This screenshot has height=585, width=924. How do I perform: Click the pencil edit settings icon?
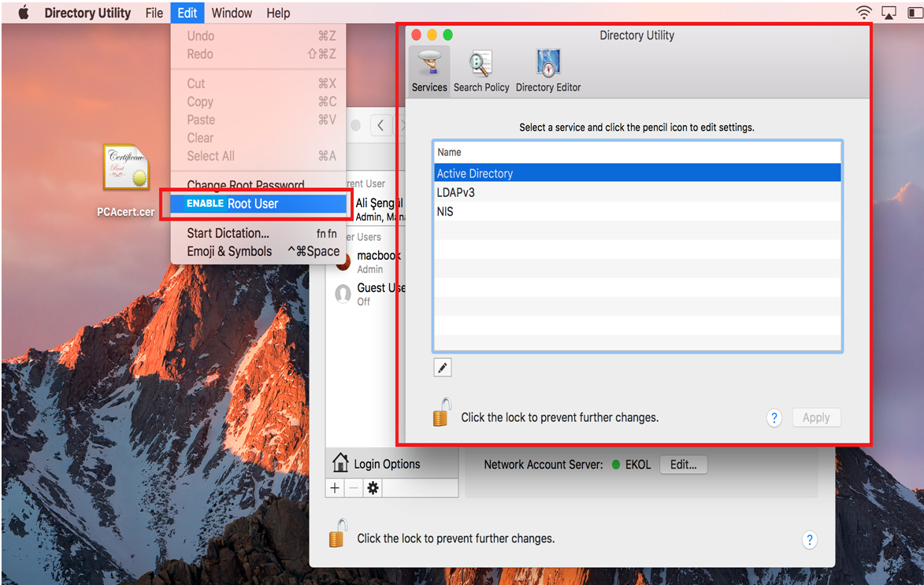coord(443,368)
